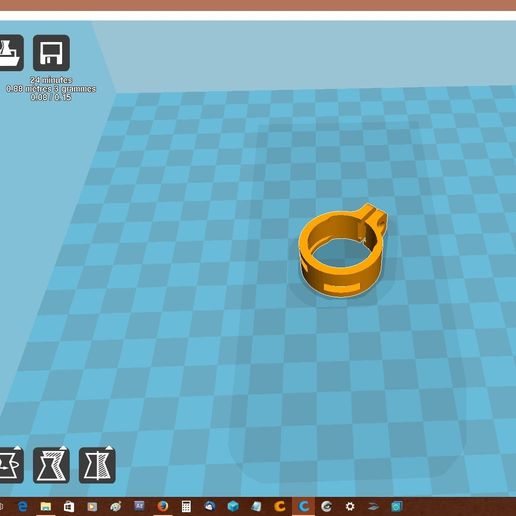This screenshot has height=516, width=516.
Task: Select the Scale tool
Action: click(x=51, y=465)
